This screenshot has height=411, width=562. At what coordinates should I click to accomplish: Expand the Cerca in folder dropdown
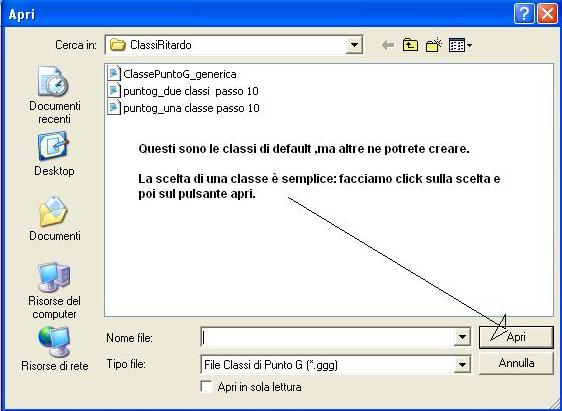[354, 45]
